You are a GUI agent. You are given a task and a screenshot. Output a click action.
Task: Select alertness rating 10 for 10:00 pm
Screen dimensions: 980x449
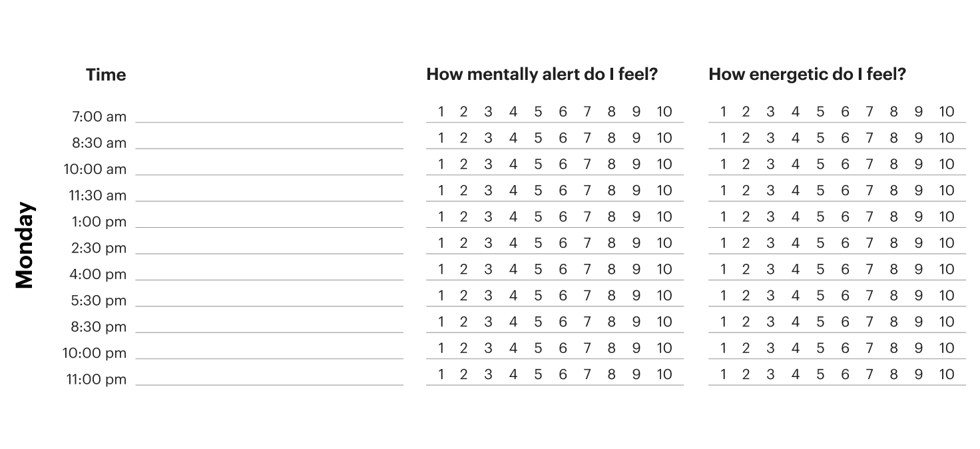(664, 348)
